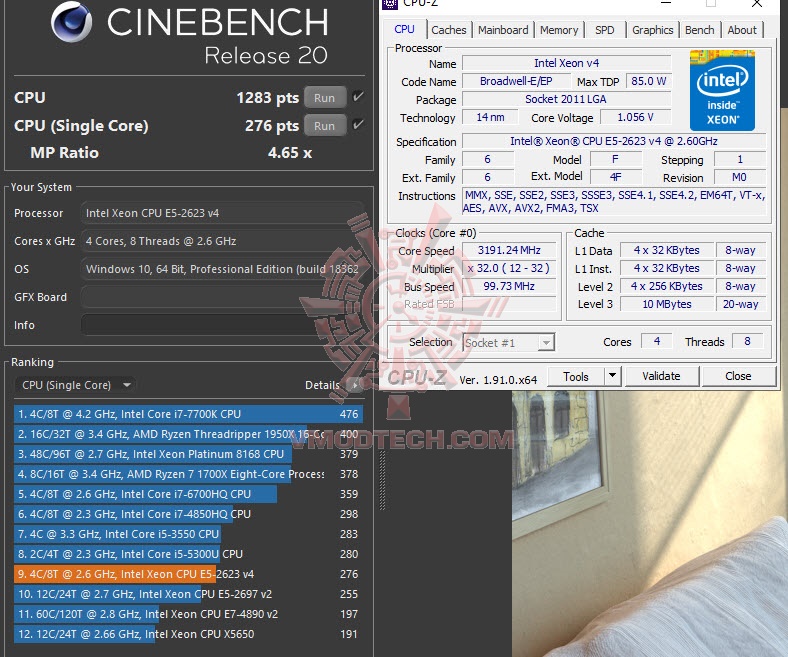Select ranking row Intel Xeon CPU E5-2697 v2
The image size is (788, 657).
[x=188, y=594]
